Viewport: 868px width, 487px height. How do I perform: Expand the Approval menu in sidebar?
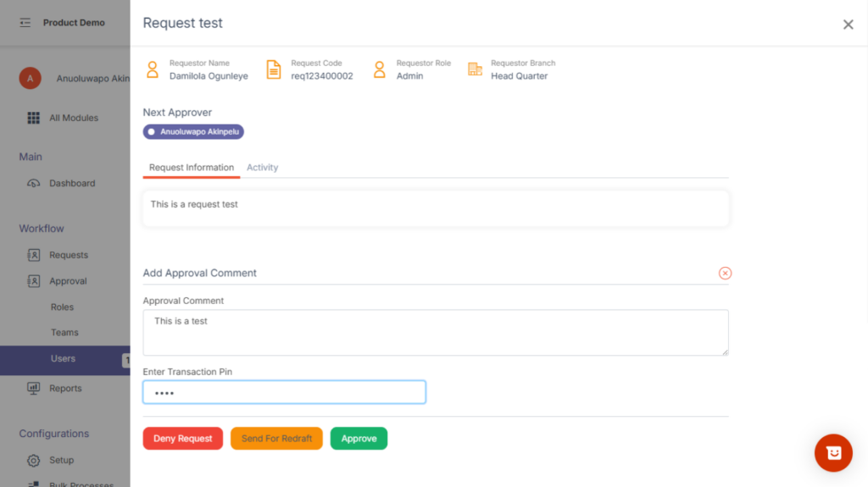click(x=68, y=281)
